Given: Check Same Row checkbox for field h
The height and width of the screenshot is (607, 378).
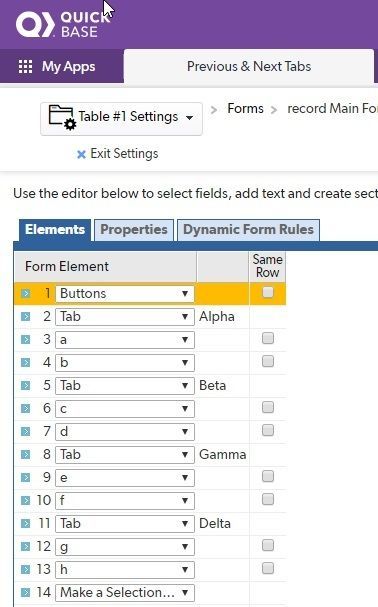Looking at the screenshot, I should click(x=268, y=568).
